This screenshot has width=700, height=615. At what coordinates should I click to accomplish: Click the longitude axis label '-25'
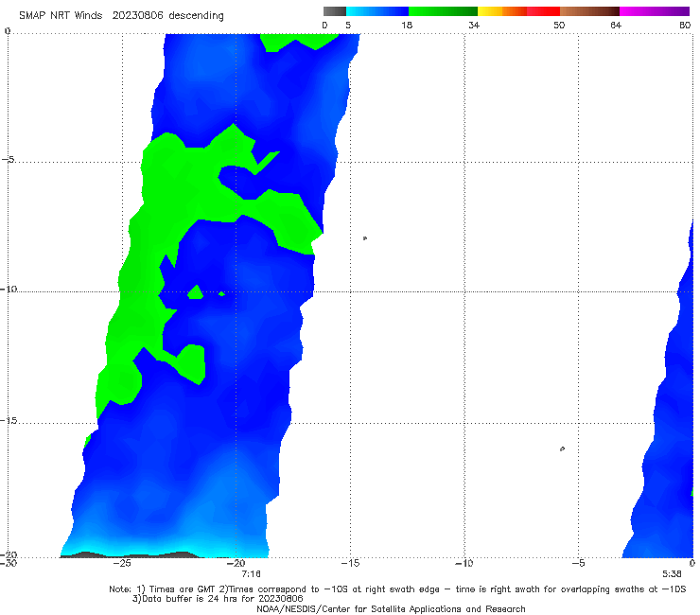[122, 563]
